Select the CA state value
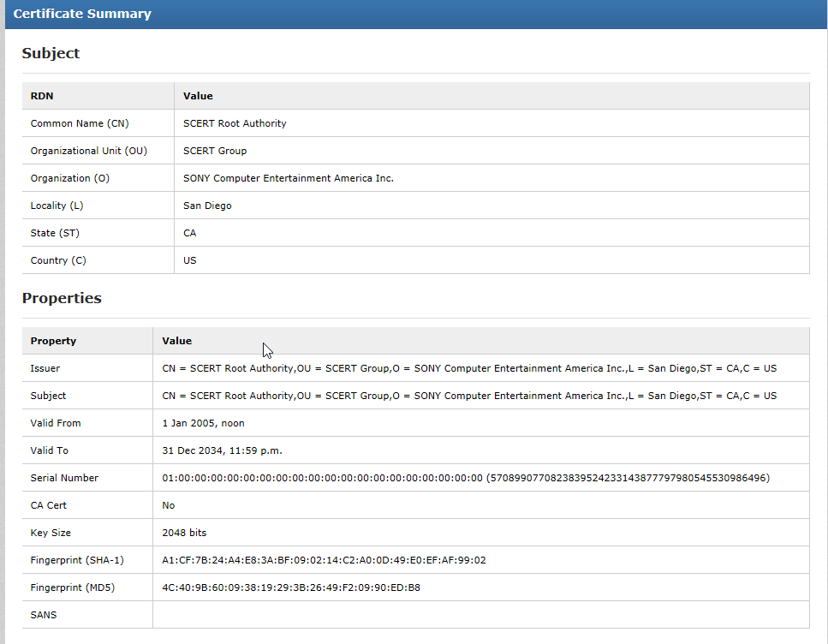The image size is (828, 644). tap(189, 233)
